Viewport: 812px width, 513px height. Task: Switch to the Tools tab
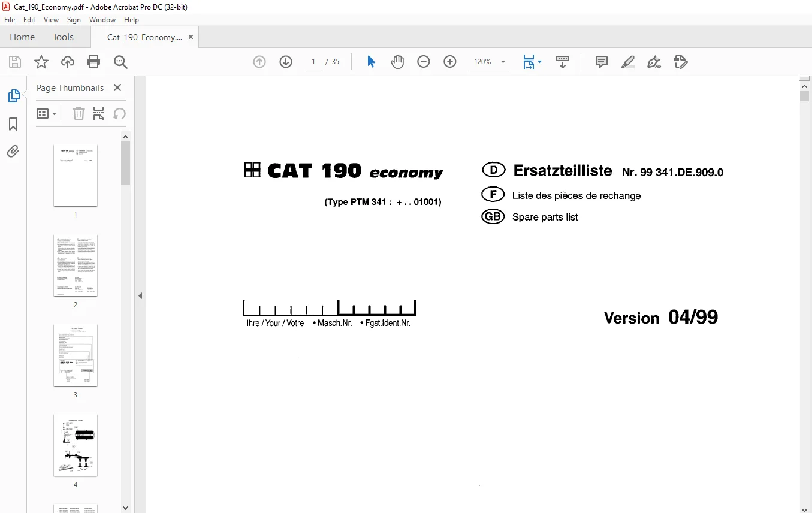pyautogui.click(x=63, y=37)
